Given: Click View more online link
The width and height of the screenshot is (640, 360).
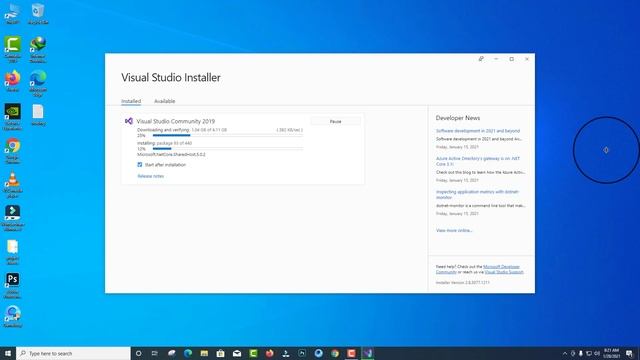Looking at the screenshot, I should pyautogui.click(x=454, y=230).
